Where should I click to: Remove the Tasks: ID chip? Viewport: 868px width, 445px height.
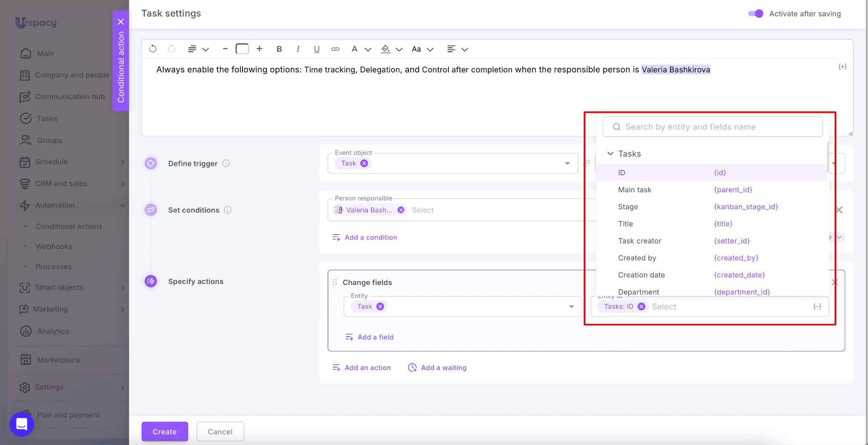click(642, 307)
